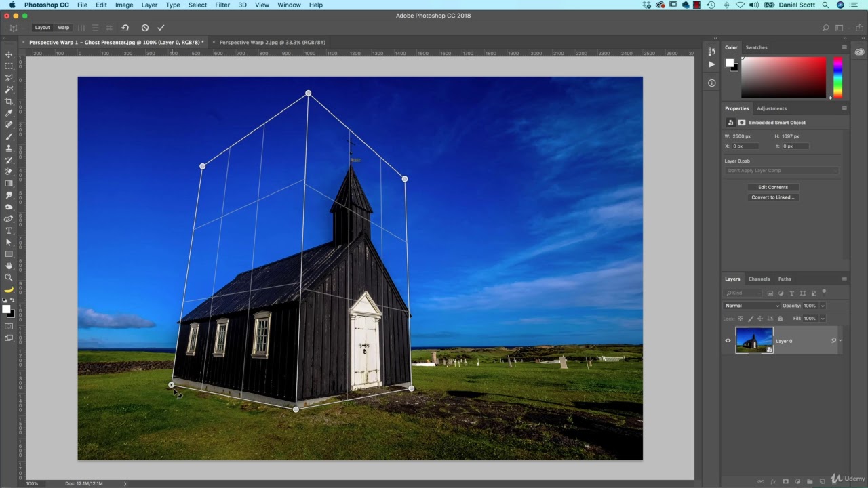Viewport: 868px width, 488px height.
Task: Click the Remove Warp reset arrow icon
Action: click(x=125, y=28)
